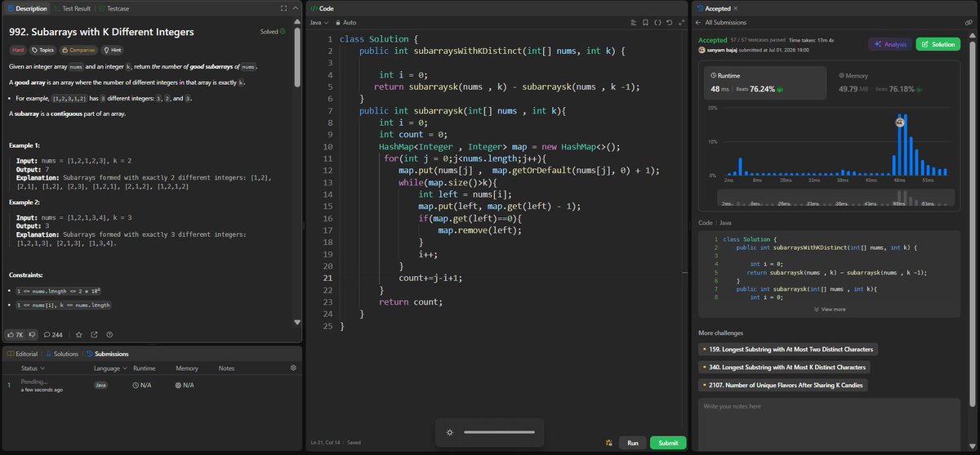Click the Run button
The height and width of the screenshot is (455, 980).
pos(632,443)
